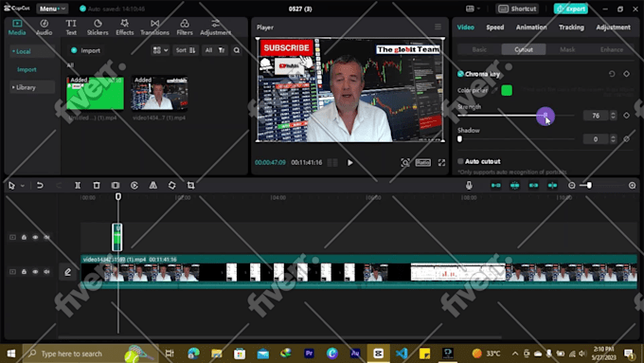Open the Effects panel
Screen dimensions: 644x363
coord(124,27)
